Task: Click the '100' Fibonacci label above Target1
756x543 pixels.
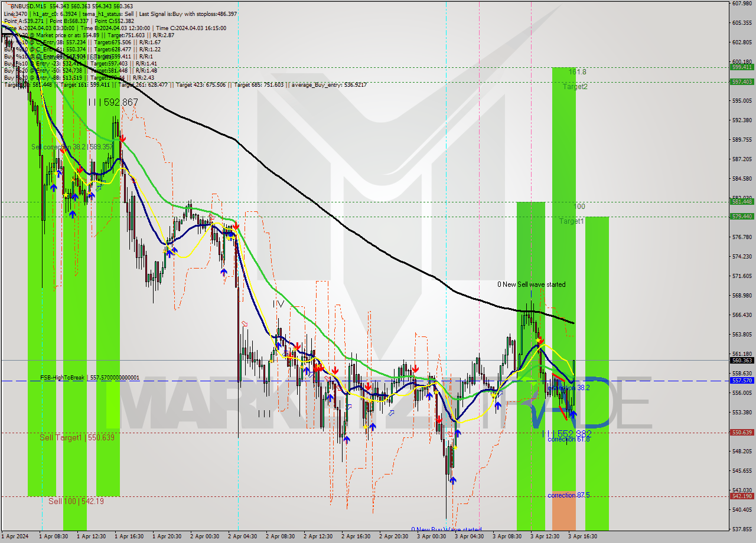Action: point(579,207)
